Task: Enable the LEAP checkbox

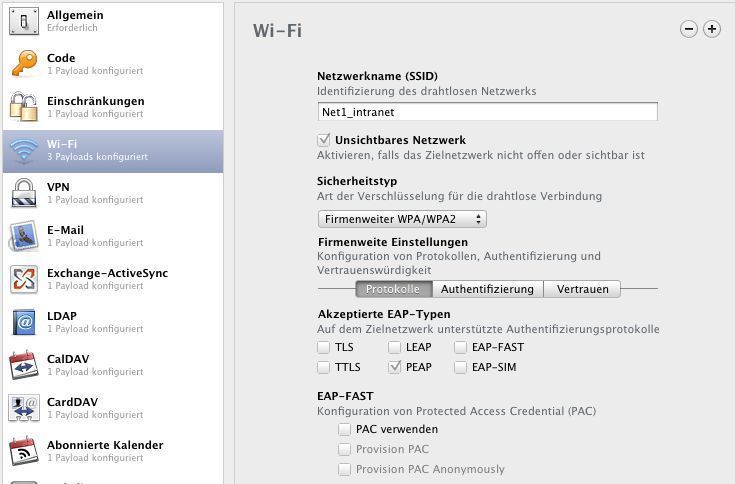Action: pos(394,347)
